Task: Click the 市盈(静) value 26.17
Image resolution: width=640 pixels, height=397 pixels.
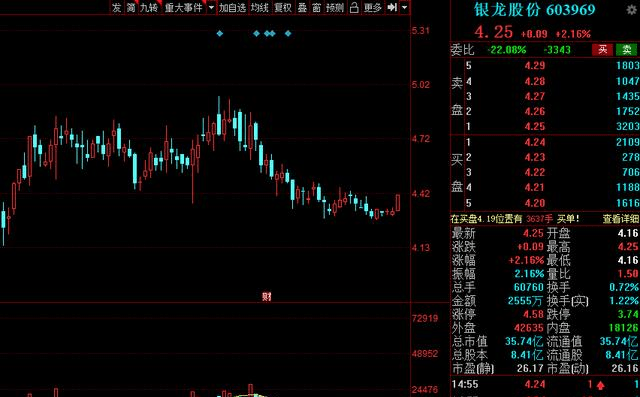Action: click(530, 368)
